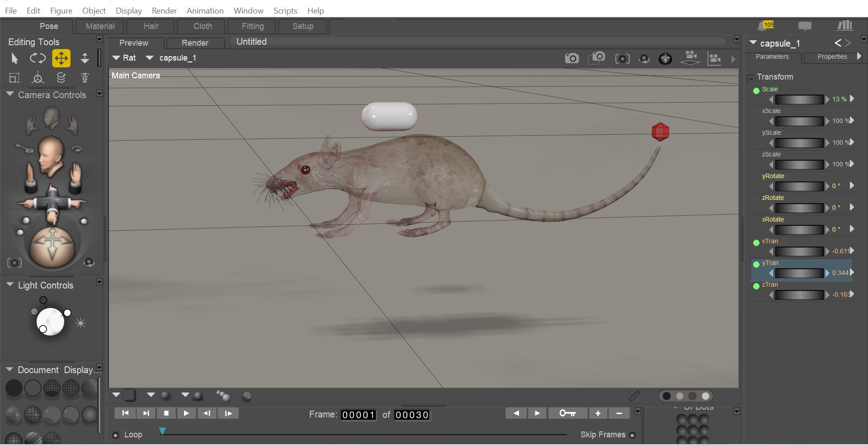
Task: Collapse the Light Controls panel
Action: 9,284
